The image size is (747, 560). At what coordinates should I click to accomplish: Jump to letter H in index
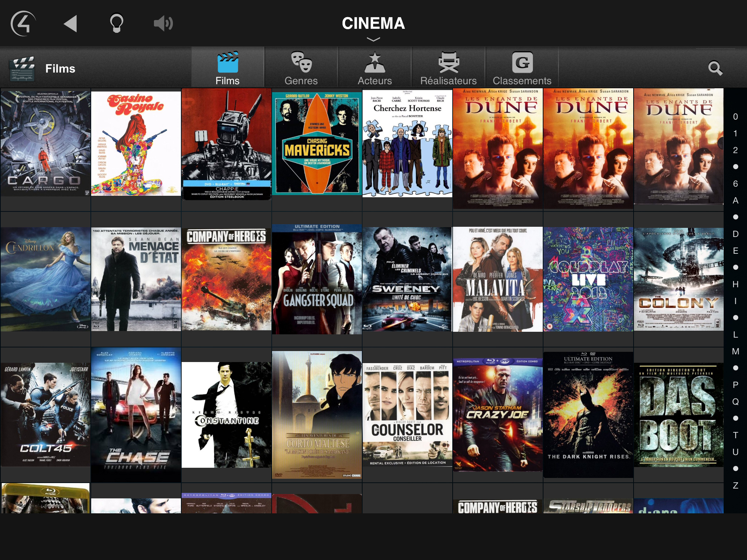(x=735, y=284)
